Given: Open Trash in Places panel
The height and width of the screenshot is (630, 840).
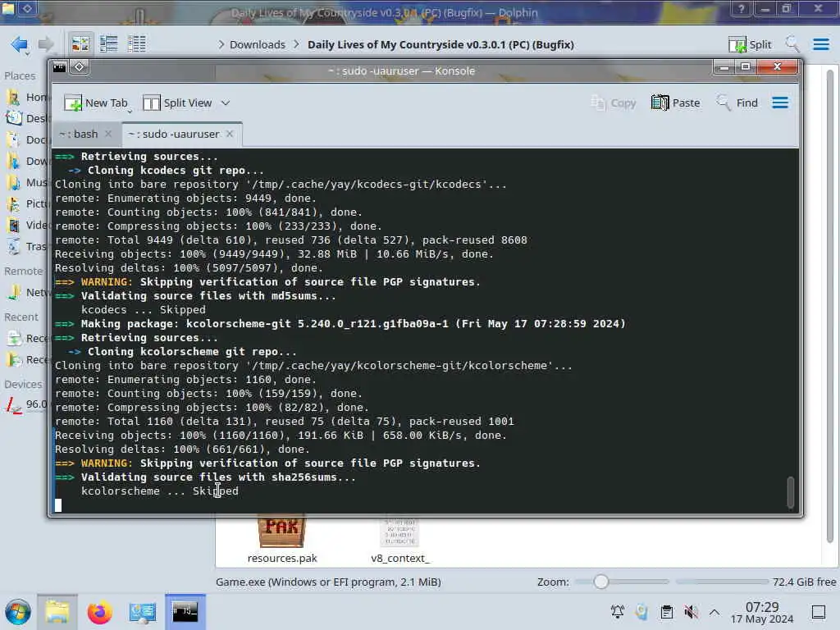Looking at the screenshot, I should pos(25,246).
